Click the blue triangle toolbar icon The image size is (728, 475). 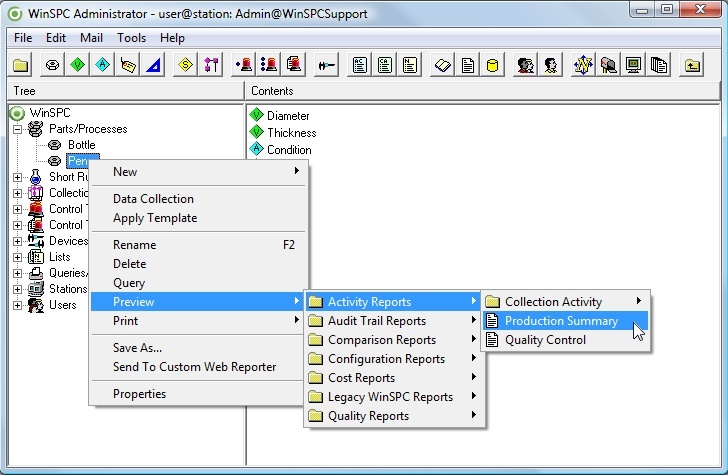pos(153,65)
